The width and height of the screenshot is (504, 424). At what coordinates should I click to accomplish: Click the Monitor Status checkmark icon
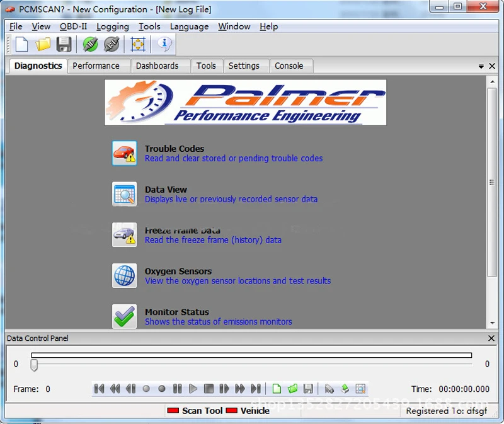tap(124, 316)
